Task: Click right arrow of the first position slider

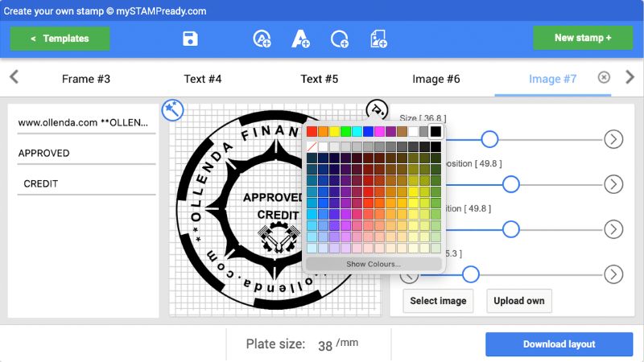Action: 613,184
